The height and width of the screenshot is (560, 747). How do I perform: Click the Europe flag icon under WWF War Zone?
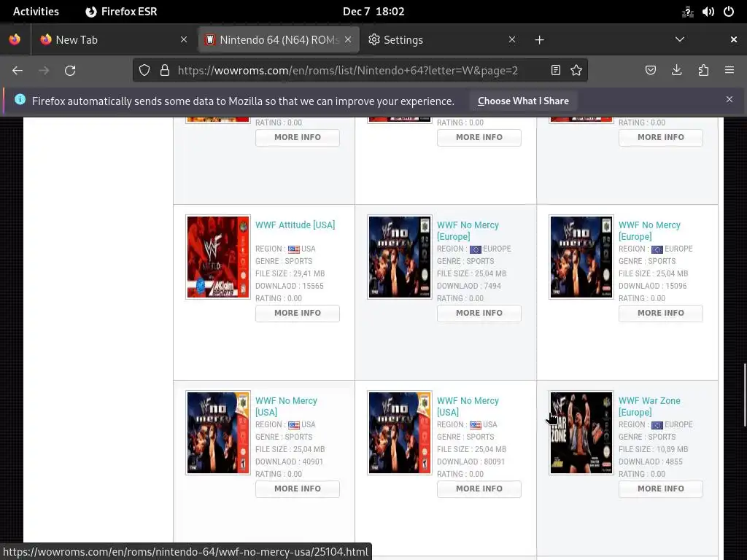pos(657,425)
